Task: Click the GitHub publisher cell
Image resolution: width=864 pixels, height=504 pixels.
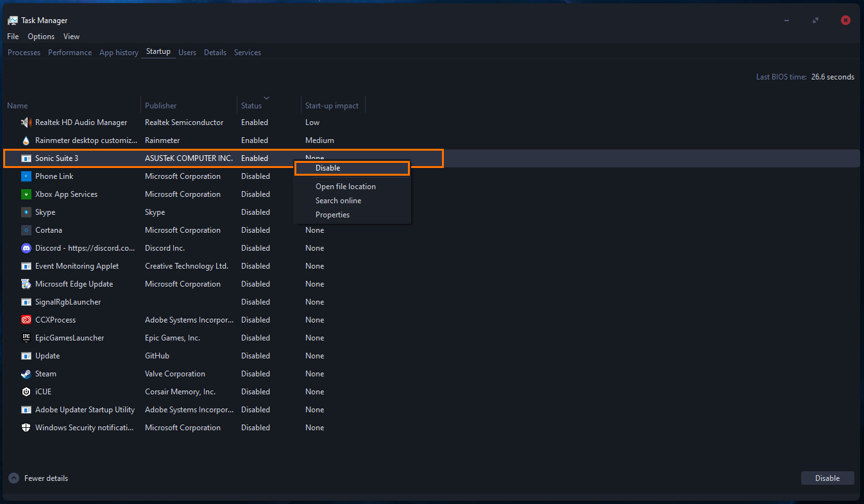Action: pyautogui.click(x=157, y=356)
